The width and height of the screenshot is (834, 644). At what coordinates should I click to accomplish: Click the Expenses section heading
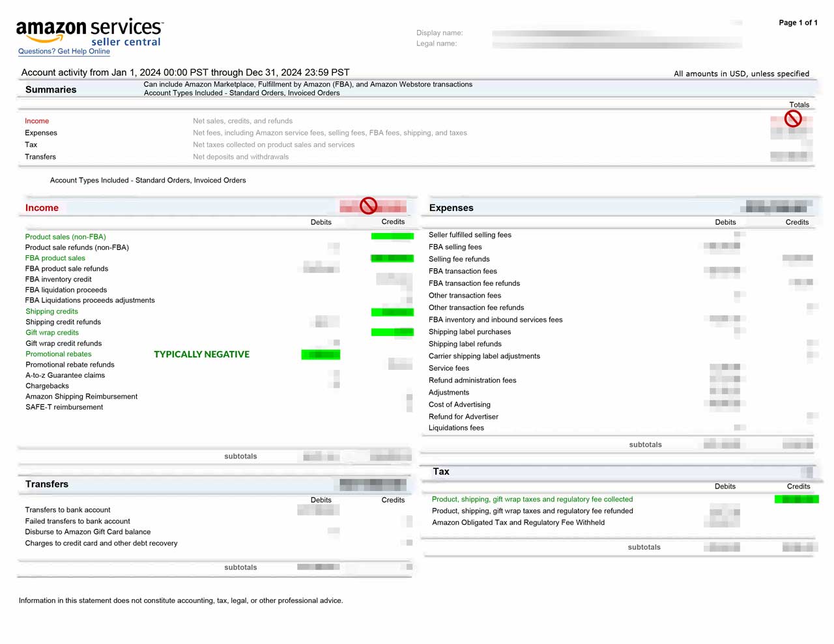(451, 208)
